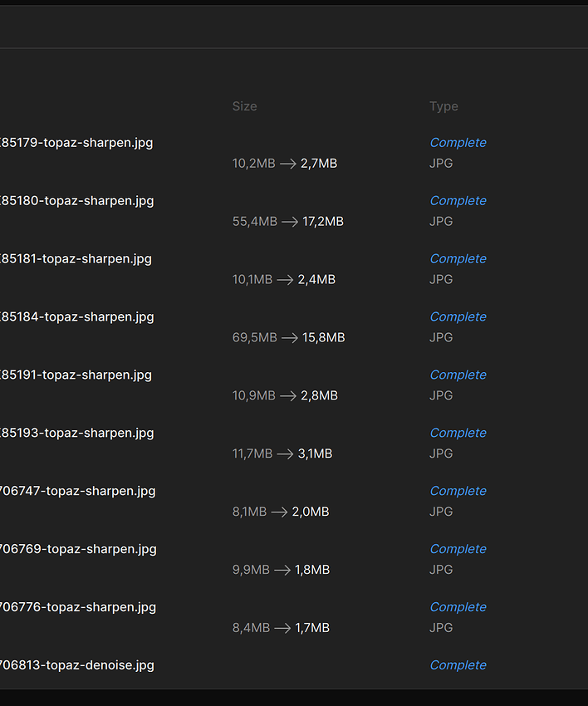Select the 06776-topaz-sharpen.jpg row
Viewport: 588px width, 706px height.
[x=77, y=608]
